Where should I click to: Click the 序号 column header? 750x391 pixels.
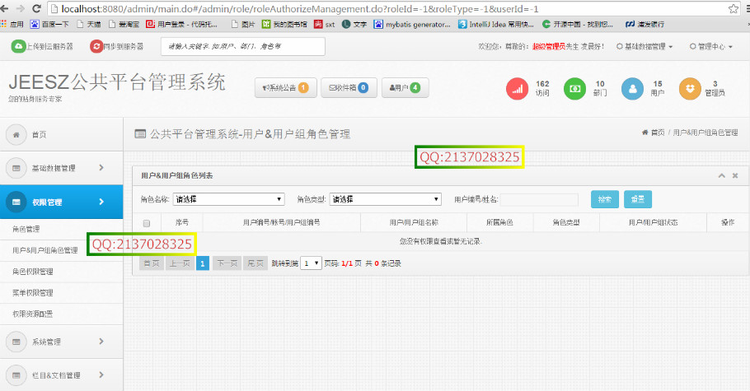[182, 223]
